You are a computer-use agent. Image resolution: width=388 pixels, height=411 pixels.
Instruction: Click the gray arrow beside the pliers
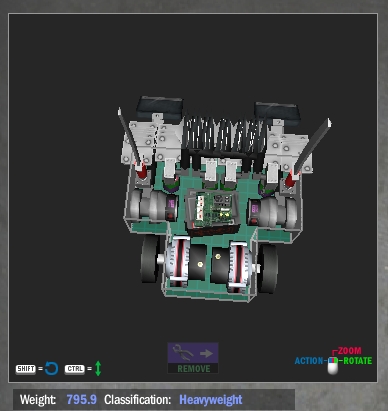click(x=207, y=353)
